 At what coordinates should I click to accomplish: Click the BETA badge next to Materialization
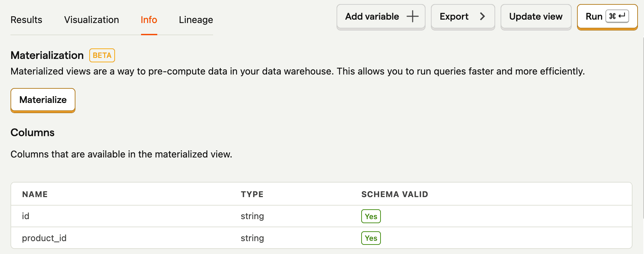[102, 56]
